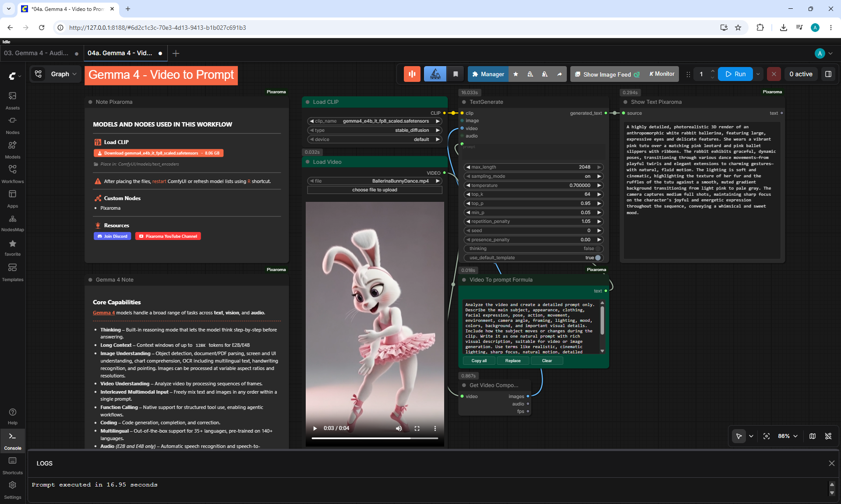Click the prompt text field in TextGenerate

click(534, 152)
